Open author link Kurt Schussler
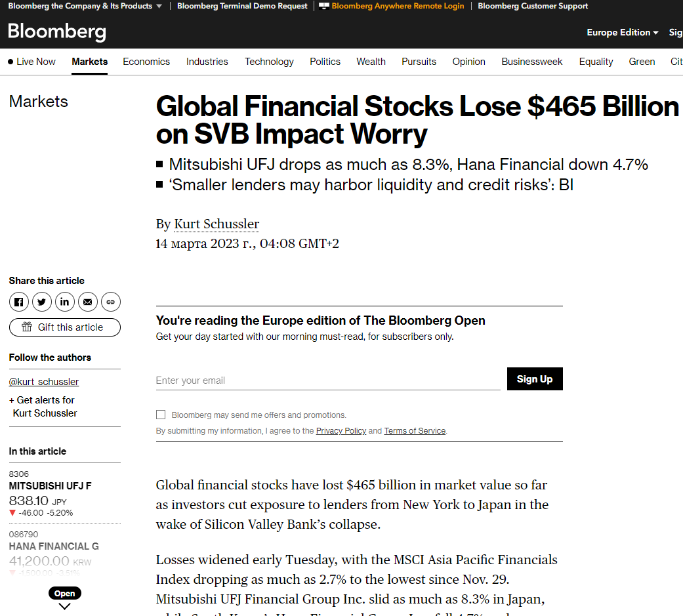683x616 pixels. click(x=217, y=224)
